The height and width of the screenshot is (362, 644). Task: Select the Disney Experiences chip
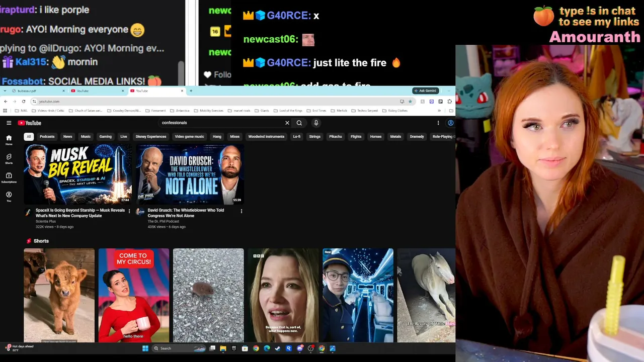tap(151, 137)
